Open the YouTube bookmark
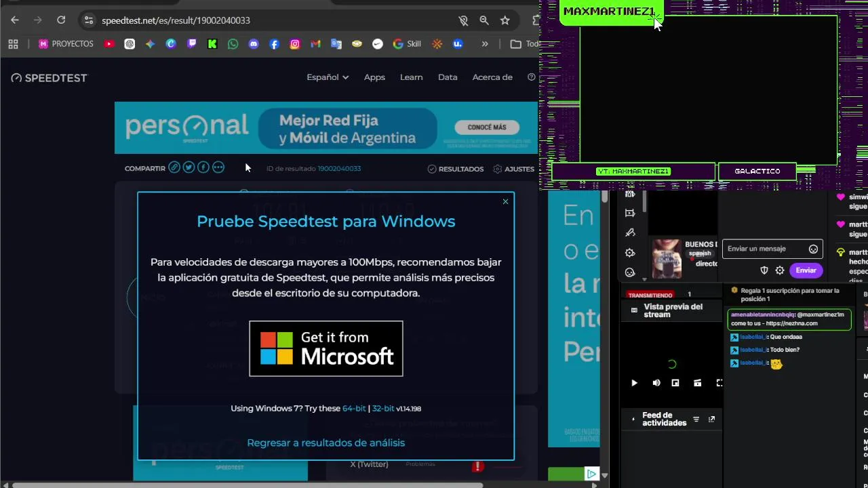This screenshot has height=488, width=868. pos(109,44)
